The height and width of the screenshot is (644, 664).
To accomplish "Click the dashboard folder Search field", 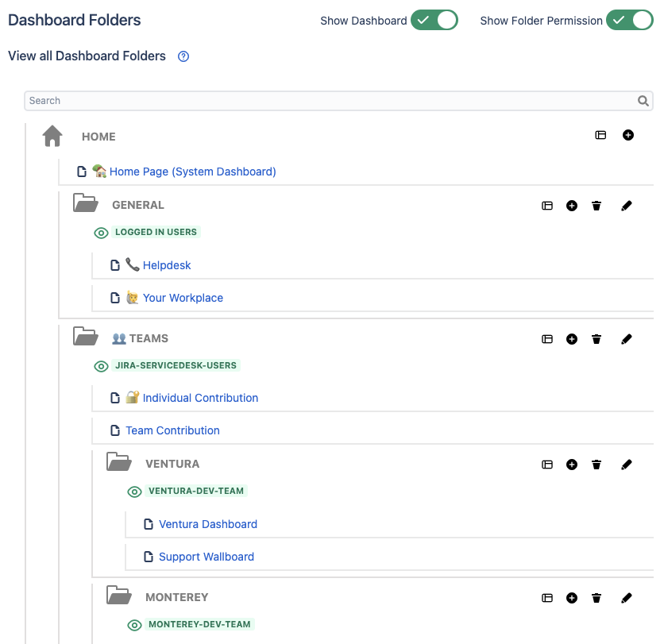I will (330, 101).
